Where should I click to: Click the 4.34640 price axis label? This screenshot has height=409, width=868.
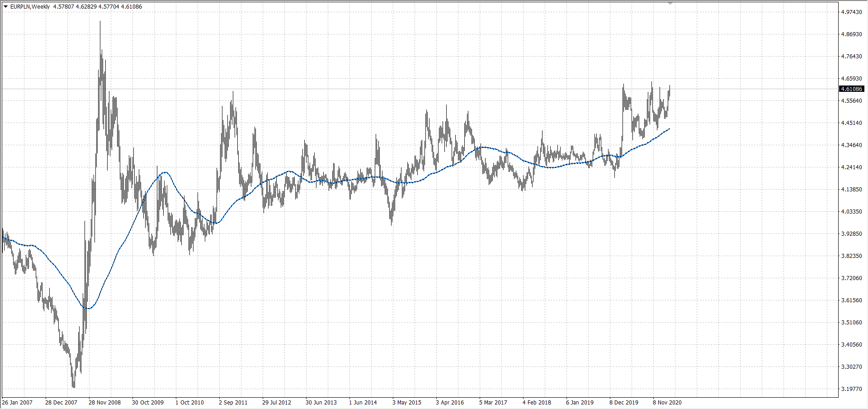(851, 145)
